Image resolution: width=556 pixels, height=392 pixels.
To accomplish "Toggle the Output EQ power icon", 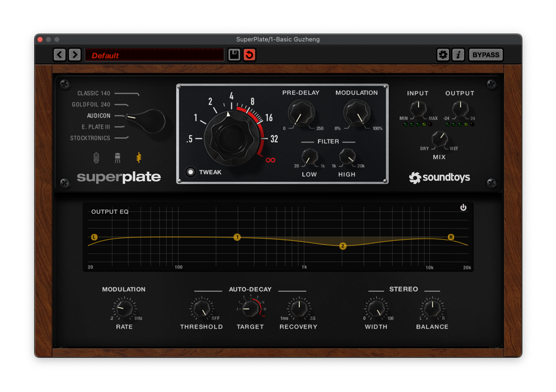I will pyautogui.click(x=463, y=208).
